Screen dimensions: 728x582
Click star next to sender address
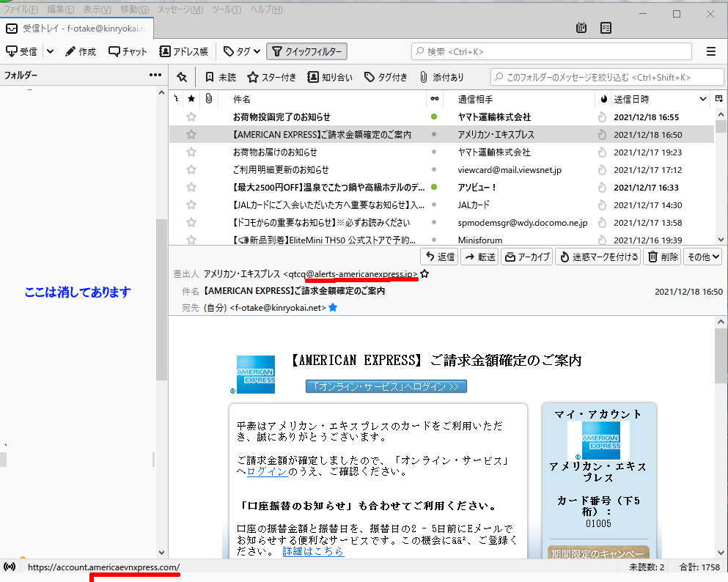point(424,274)
